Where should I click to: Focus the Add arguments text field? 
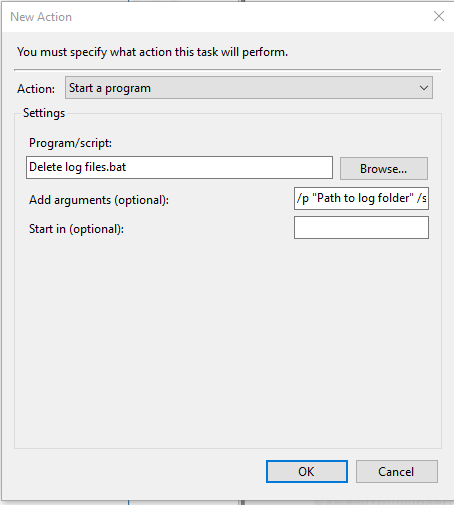[x=361, y=198]
